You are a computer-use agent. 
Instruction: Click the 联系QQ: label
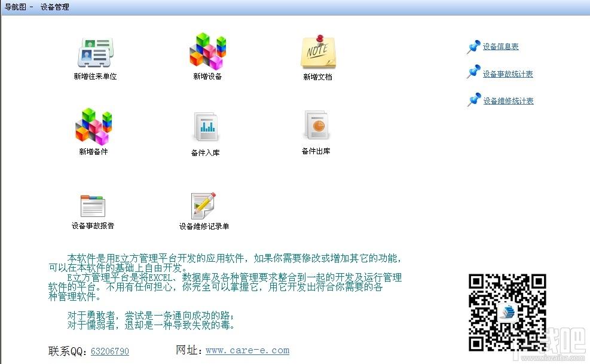(69, 351)
